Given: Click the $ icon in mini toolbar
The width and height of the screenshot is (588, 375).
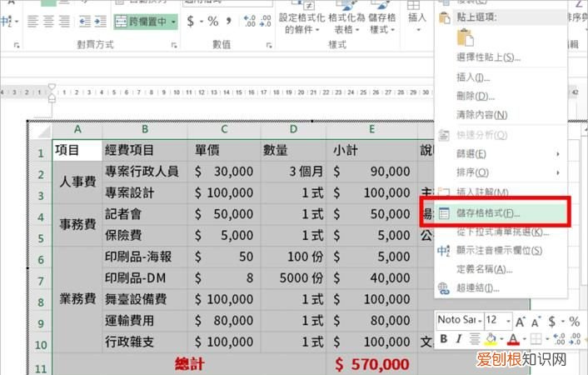Looking at the screenshot, I should pos(551,322).
